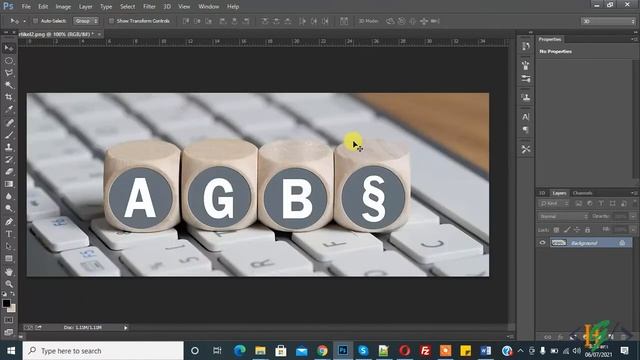The height and width of the screenshot is (360, 640).
Task: Select the Brush tool
Action: [9, 135]
